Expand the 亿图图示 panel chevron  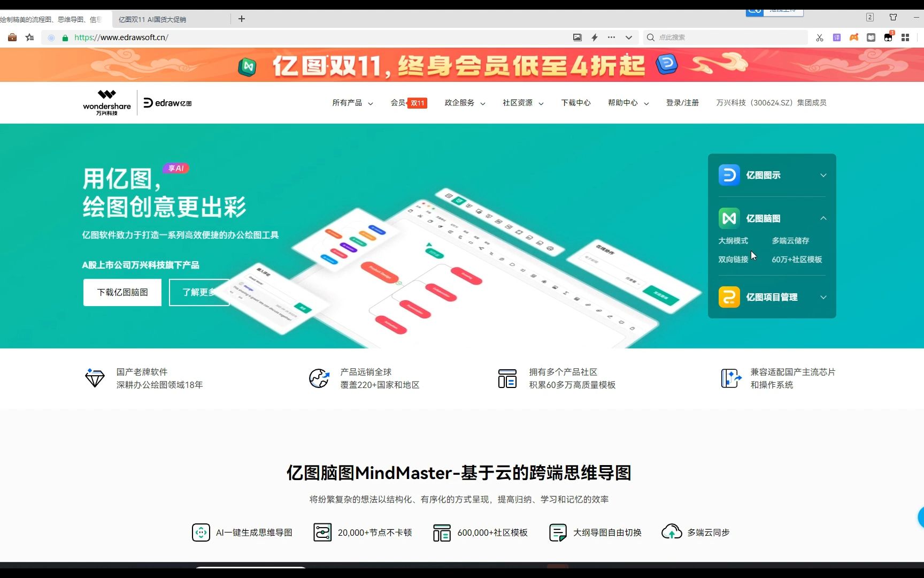tap(823, 176)
